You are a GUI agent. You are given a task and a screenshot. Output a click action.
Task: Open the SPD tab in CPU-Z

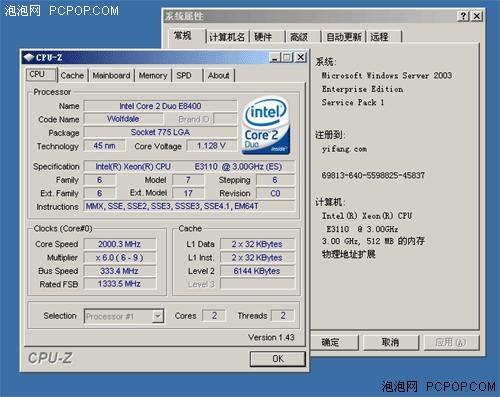click(x=184, y=75)
